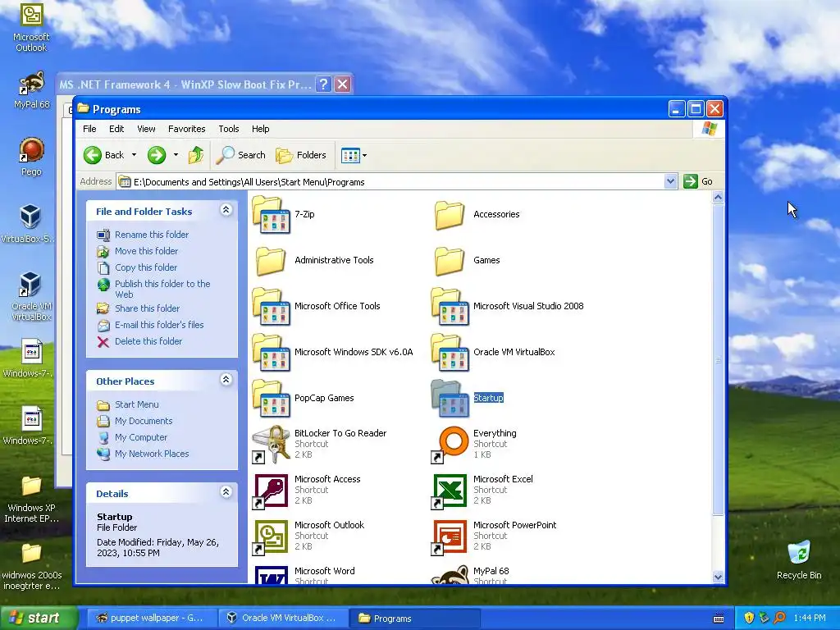Open the Views button menu
Image resolution: width=840 pixels, height=630 pixels.
[x=354, y=155]
